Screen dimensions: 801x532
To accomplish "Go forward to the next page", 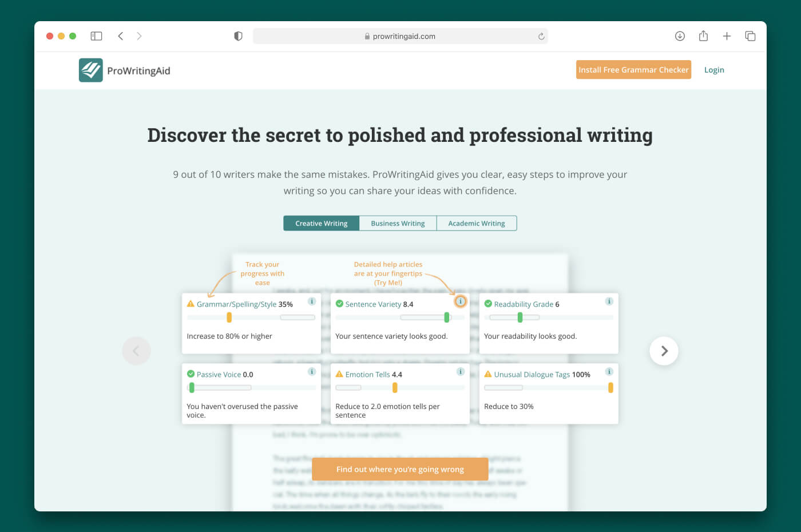I will pyautogui.click(x=139, y=36).
